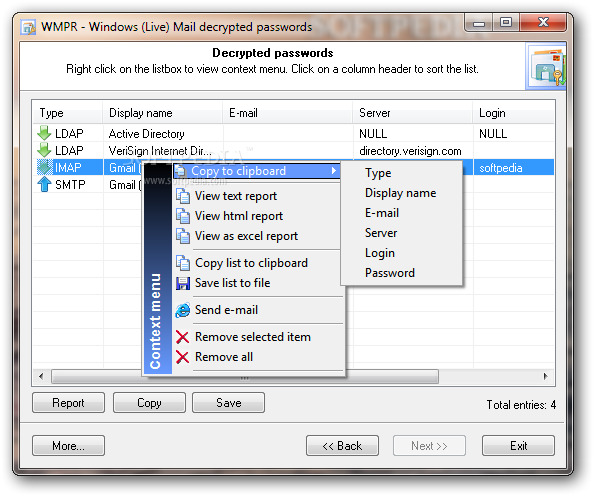Expand the Copy to clipboard submenu arrow

334,171
